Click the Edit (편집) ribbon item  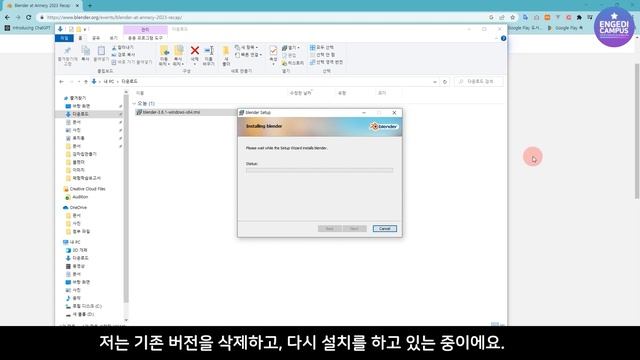[x=289, y=56]
